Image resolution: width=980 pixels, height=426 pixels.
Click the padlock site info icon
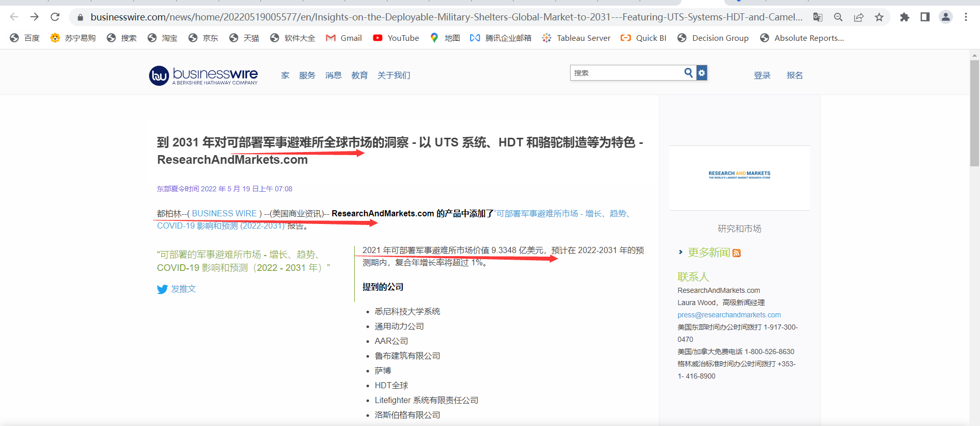point(80,17)
